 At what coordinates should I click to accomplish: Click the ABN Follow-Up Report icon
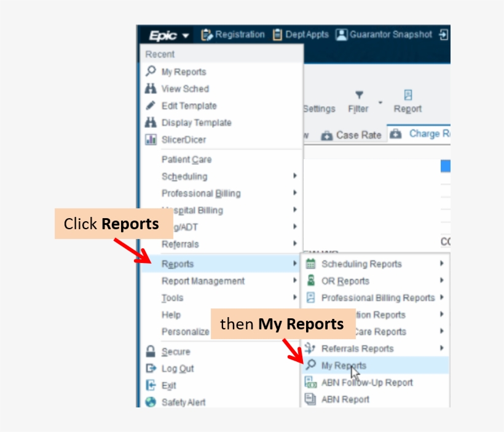[x=310, y=382]
